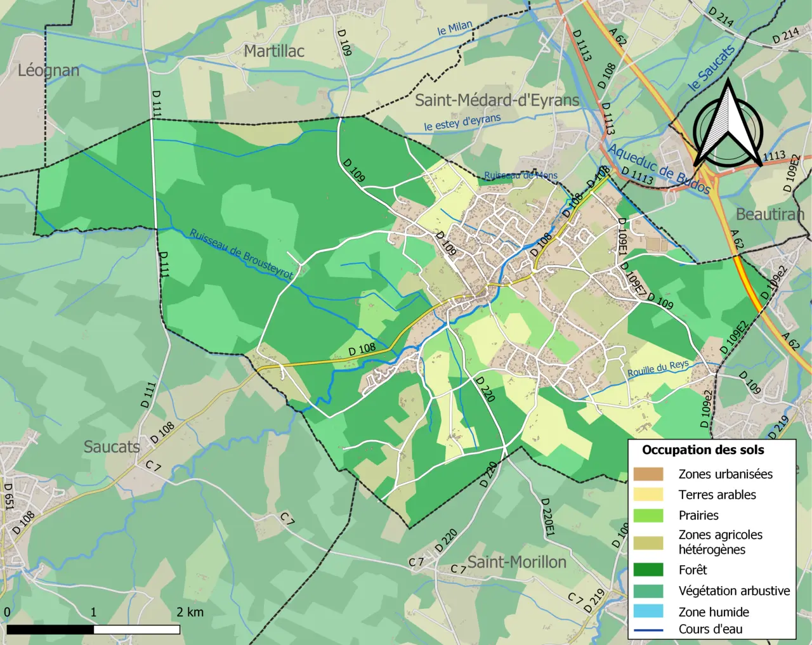Click the Saint-Médard-d'Eyrans label
The height and width of the screenshot is (645, 812).
[497, 100]
